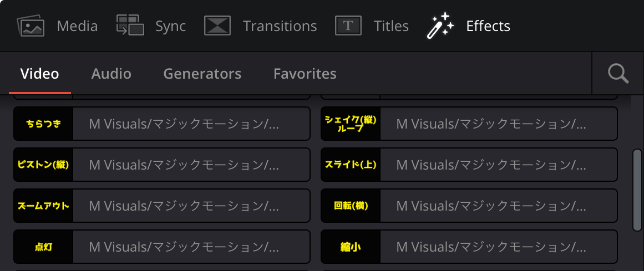Select the 縮小 effect thumbnail
644x271 pixels.
(x=351, y=247)
